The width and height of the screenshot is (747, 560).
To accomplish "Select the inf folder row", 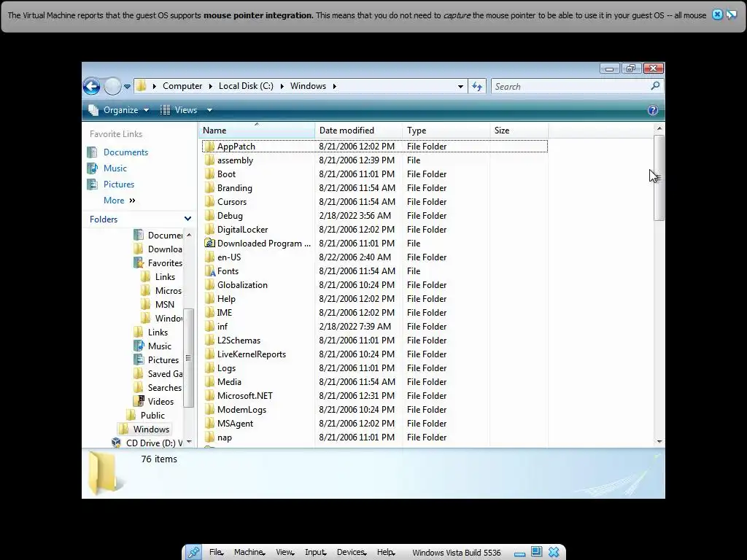I will point(376,326).
